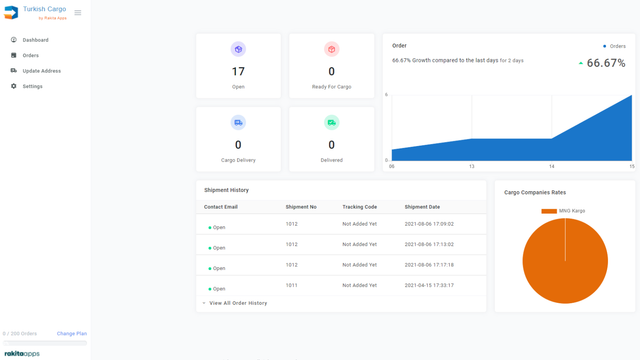Click the Orders icon in the sidebar
This screenshot has width=640, height=360.
(13, 55)
